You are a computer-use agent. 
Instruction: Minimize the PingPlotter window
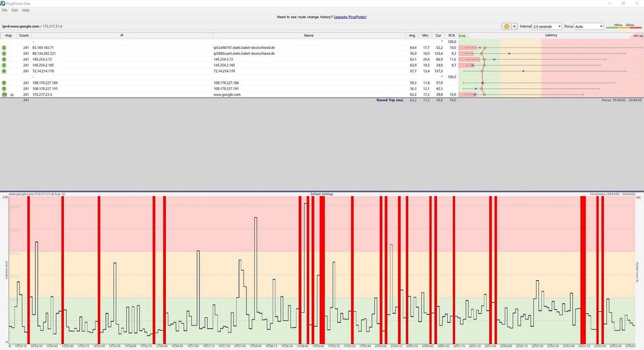coord(610,3)
